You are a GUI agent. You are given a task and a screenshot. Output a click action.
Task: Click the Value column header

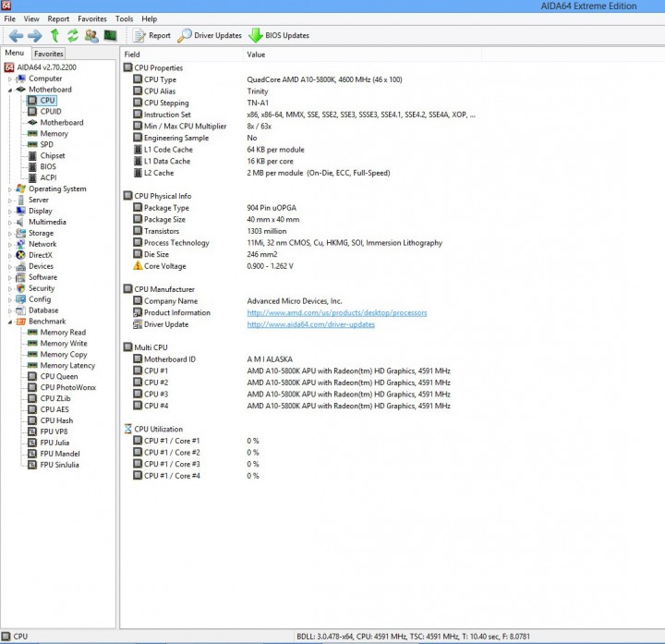point(363,55)
